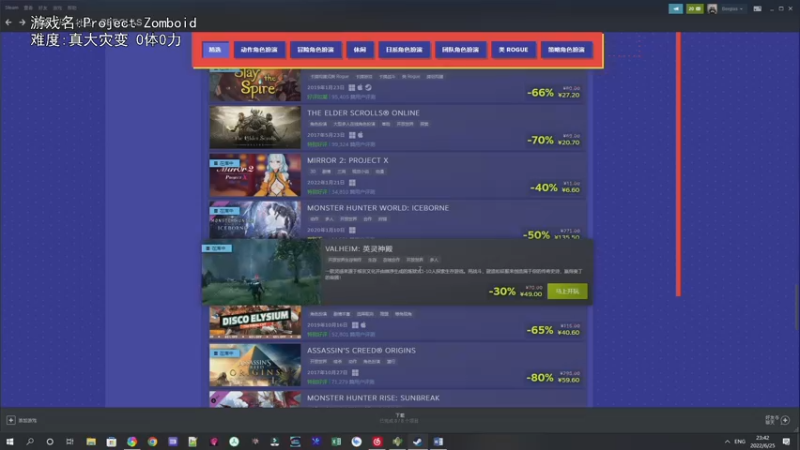Open NetEase Music red taskbar icon
800x450 pixels.
tap(377, 441)
